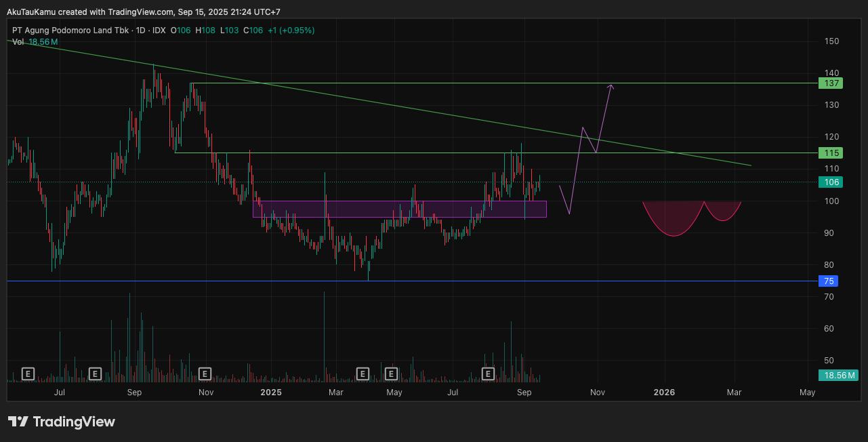
Task: Click the earnings E marker just before Jul 2024
Action: (x=28, y=374)
